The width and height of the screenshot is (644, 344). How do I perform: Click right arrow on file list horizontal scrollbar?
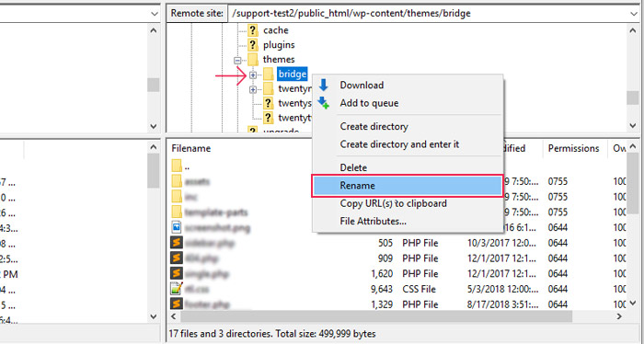pyautogui.click(x=619, y=316)
